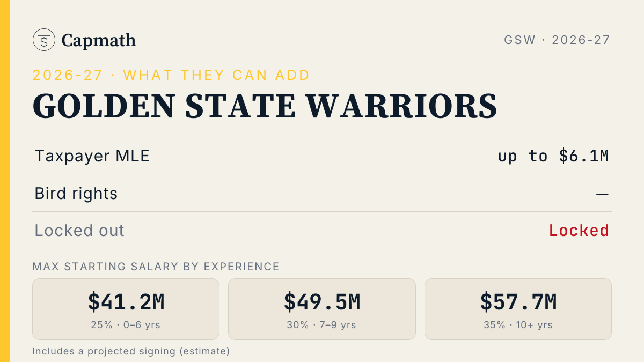The image size is (644, 362).
Task: Click the Capmath dollar-sign logo icon
Action: (x=43, y=40)
